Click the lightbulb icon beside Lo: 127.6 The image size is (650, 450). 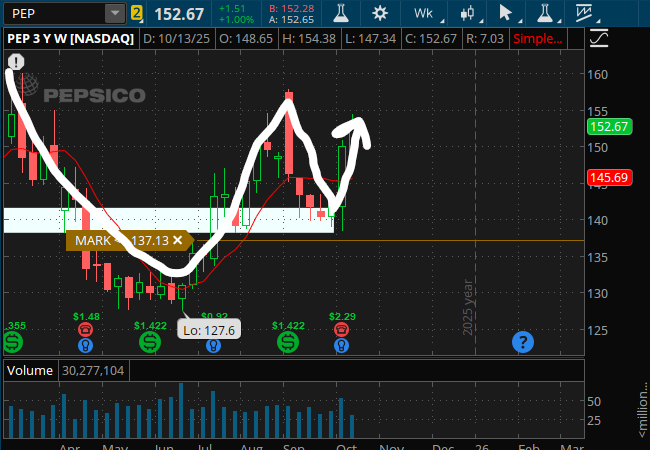213,345
